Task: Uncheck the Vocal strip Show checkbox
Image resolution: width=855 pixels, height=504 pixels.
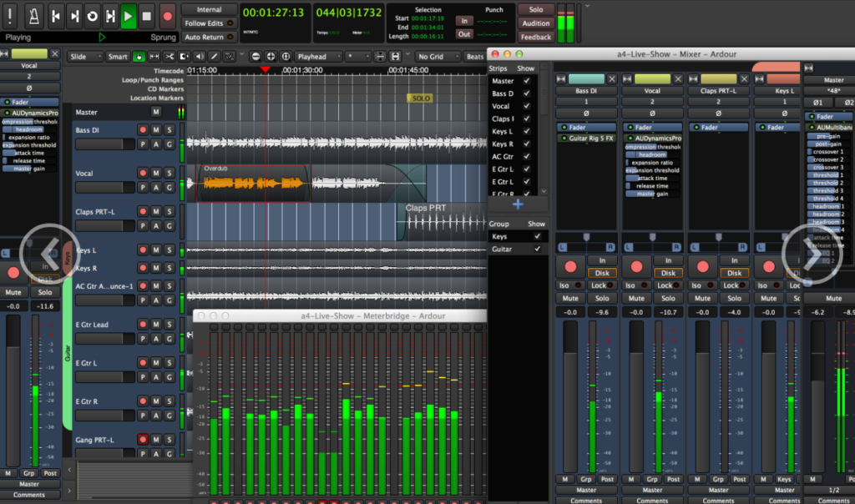Action: click(526, 106)
